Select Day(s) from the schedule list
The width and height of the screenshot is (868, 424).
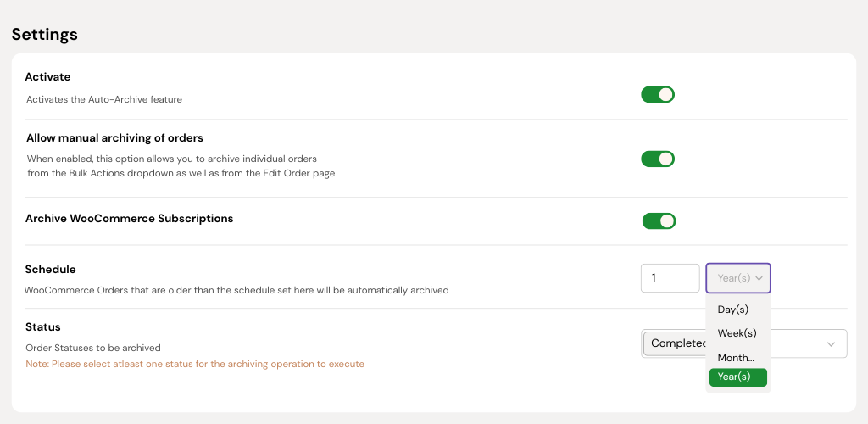pyautogui.click(x=733, y=310)
